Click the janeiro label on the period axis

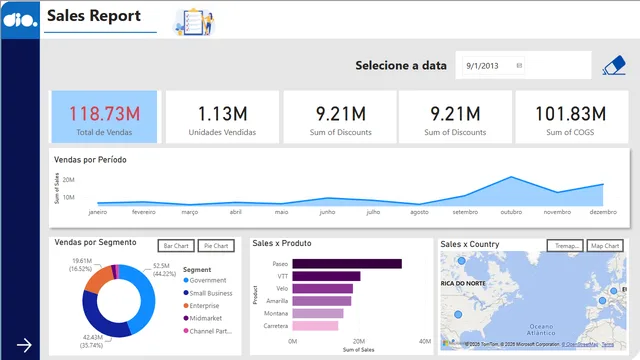click(98, 212)
